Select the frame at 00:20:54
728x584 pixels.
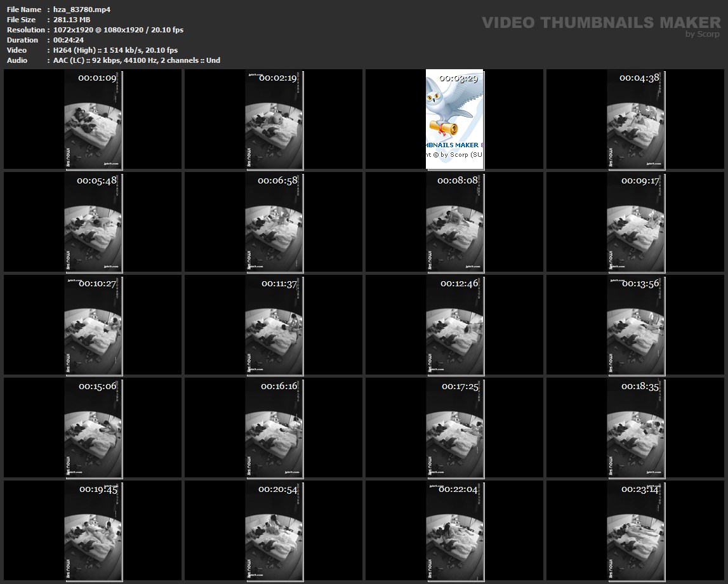click(x=274, y=531)
